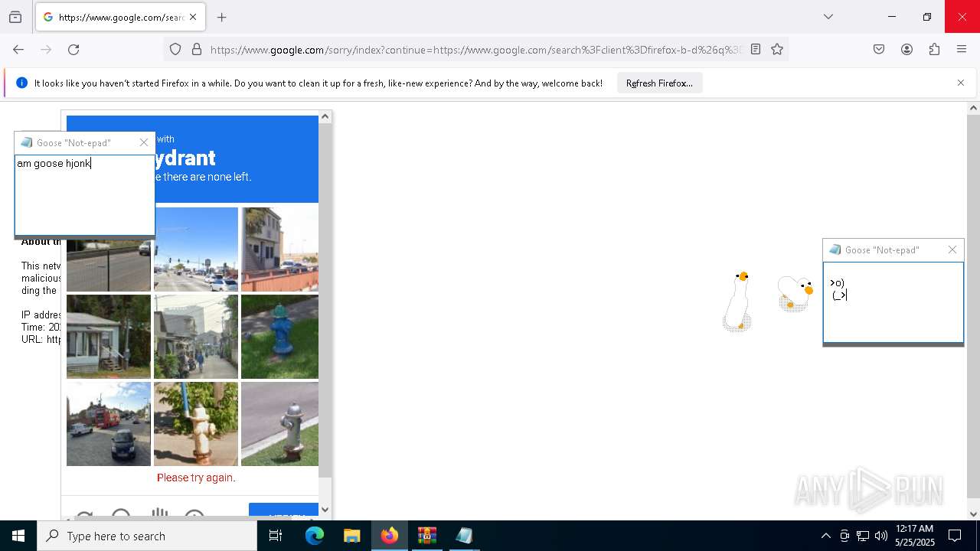Select the yellow fire hydrant tile
The width and height of the screenshot is (980, 551).
click(196, 424)
